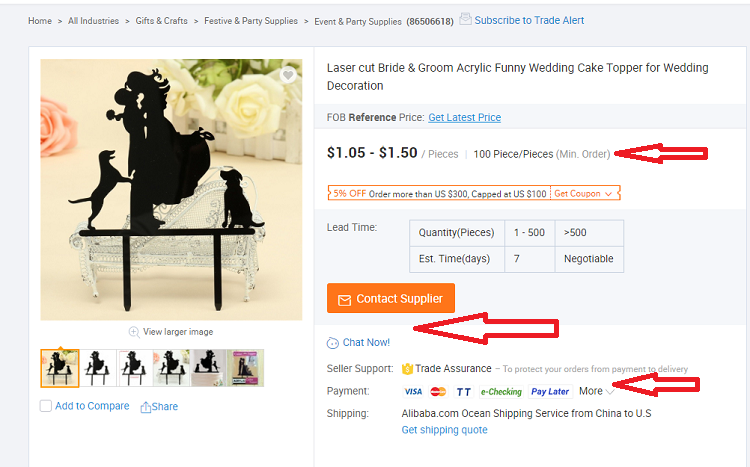The image size is (750, 467).
Task: Click the Trade Alert mail icon
Action: 465,20
